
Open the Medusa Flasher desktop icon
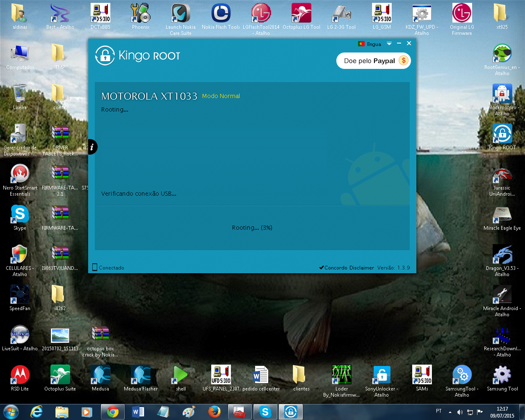[141, 378]
